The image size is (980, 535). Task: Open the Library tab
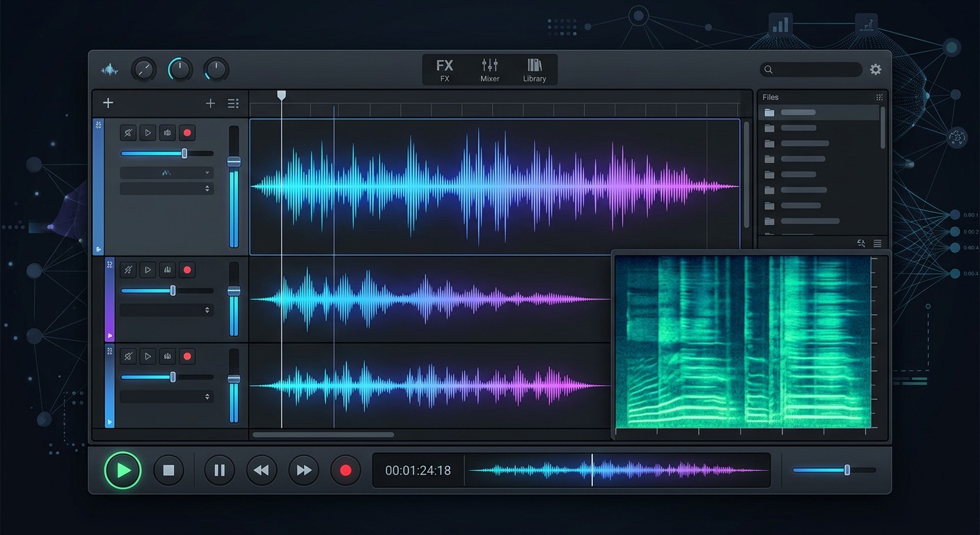point(535,70)
